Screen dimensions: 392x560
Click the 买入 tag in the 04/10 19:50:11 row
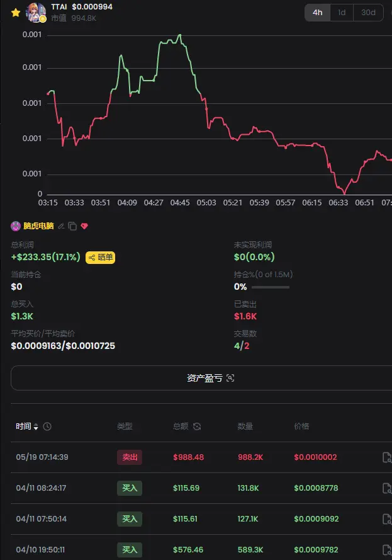[x=130, y=550]
